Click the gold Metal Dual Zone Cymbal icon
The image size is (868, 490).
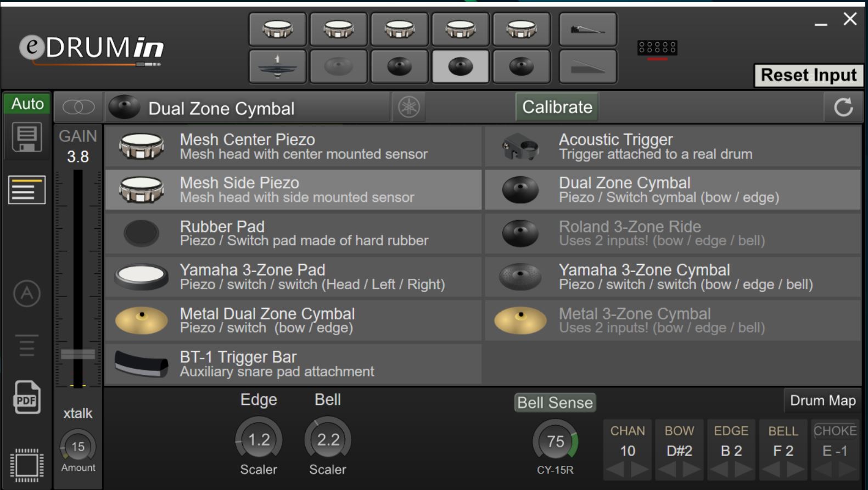point(141,320)
